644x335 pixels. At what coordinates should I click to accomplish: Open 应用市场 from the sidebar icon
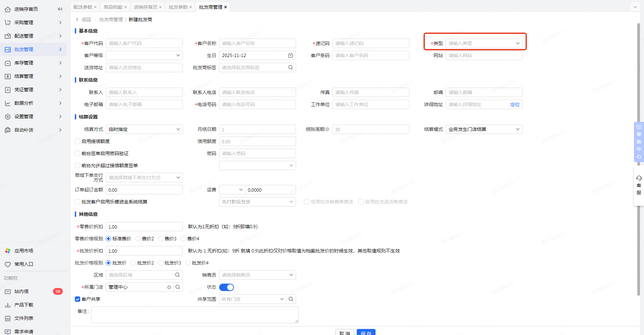coord(8,251)
